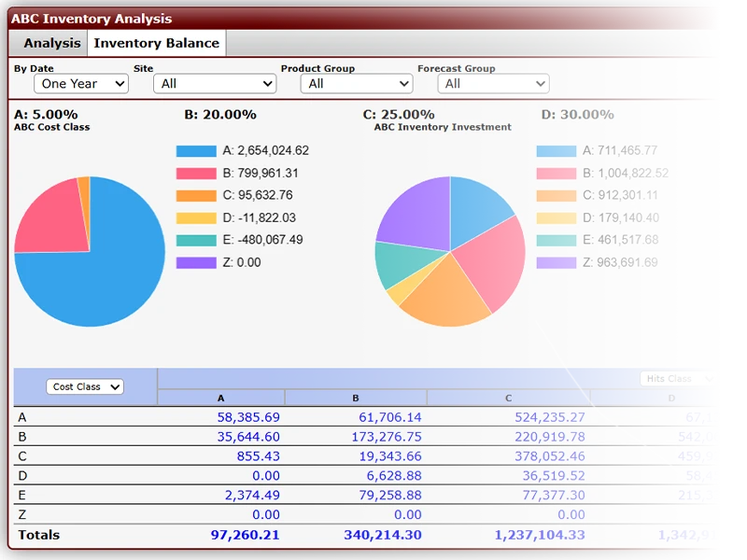Expand the Site filter dropdown
Image resolution: width=747 pixels, height=560 pixels.
(x=214, y=83)
